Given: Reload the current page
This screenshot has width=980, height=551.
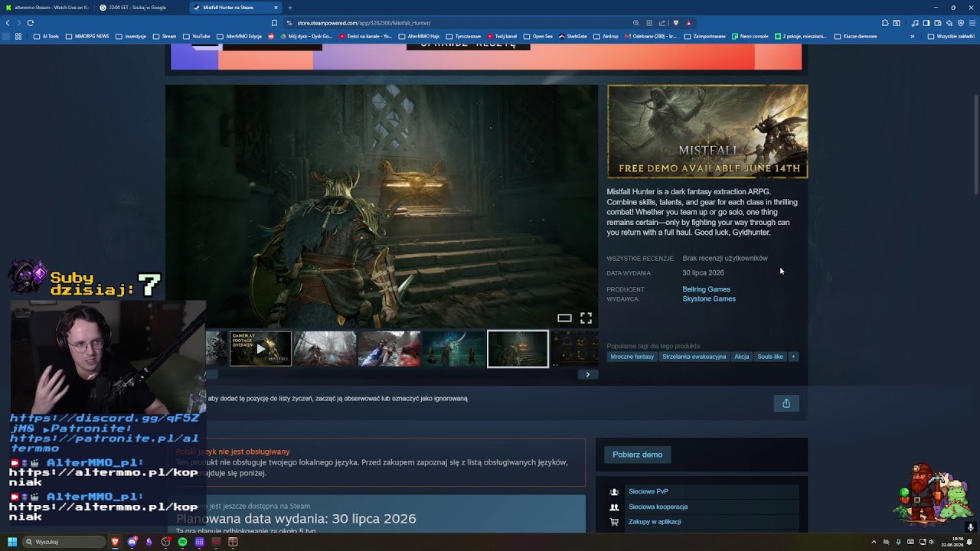Looking at the screenshot, I should point(31,23).
